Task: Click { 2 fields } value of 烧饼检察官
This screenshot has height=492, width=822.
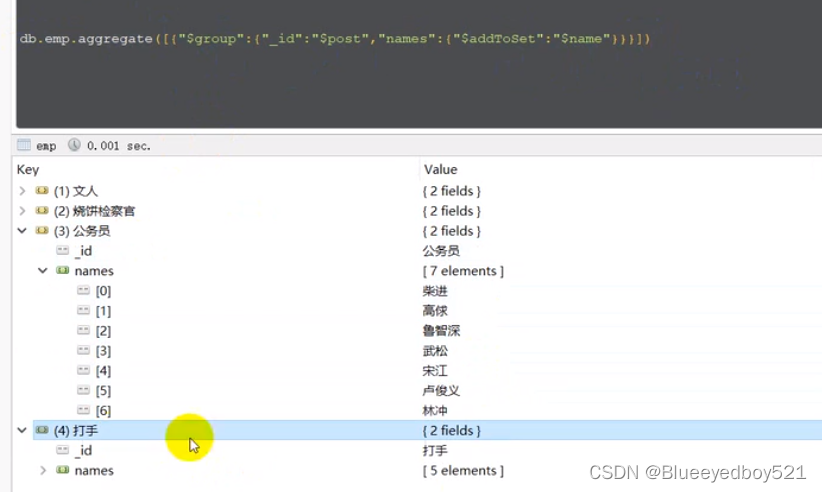Action: [x=451, y=211]
